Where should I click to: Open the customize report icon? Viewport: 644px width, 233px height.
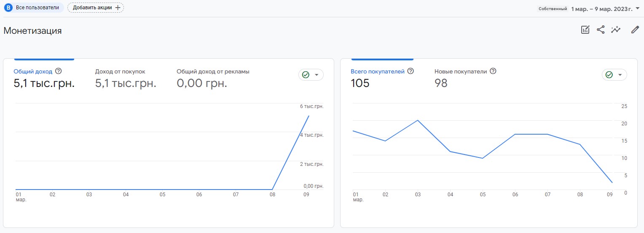click(585, 30)
